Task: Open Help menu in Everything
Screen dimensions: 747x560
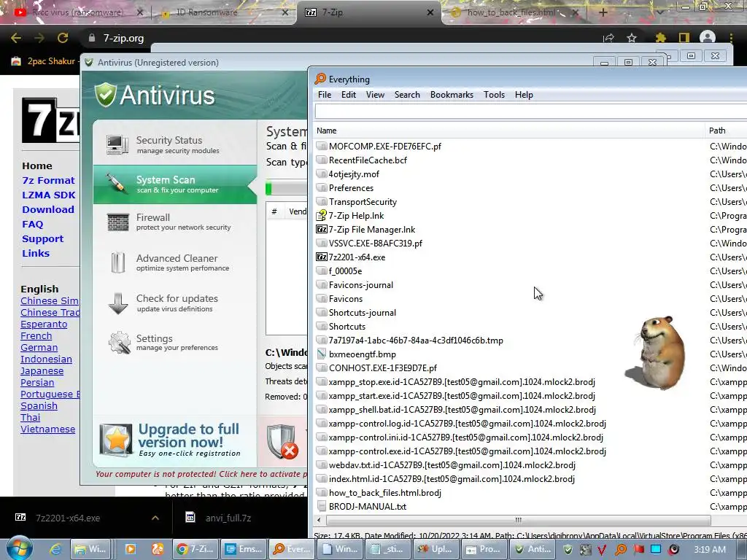Action: [524, 95]
